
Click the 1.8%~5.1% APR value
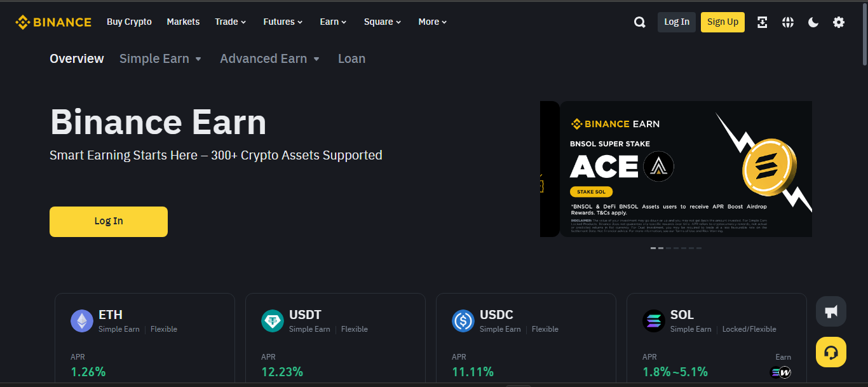675,372
